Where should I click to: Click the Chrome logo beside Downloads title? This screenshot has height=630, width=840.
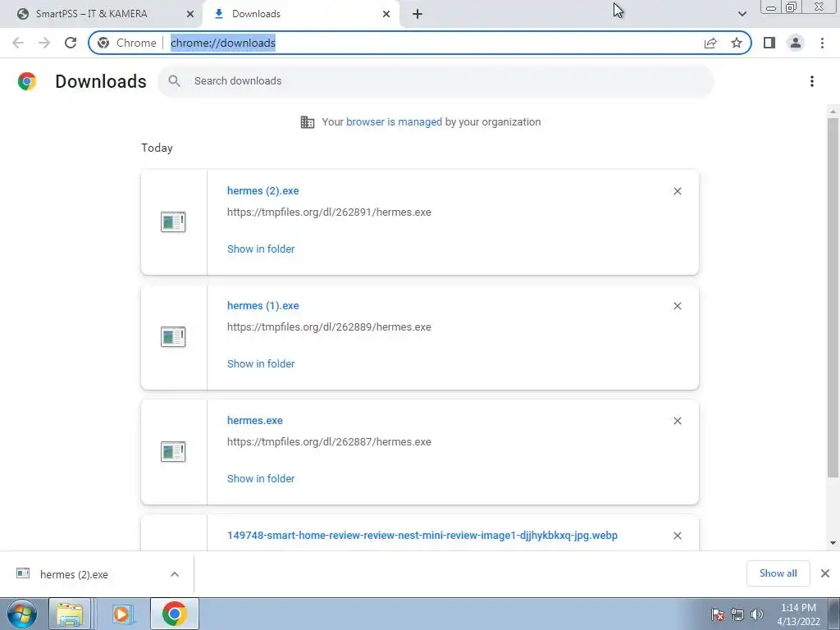pyautogui.click(x=27, y=81)
